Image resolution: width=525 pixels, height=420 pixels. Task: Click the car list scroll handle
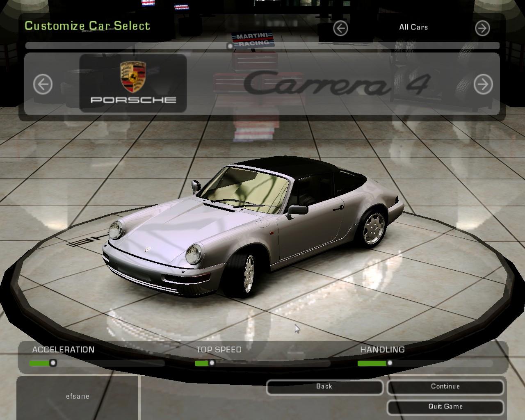(x=230, y=46)
